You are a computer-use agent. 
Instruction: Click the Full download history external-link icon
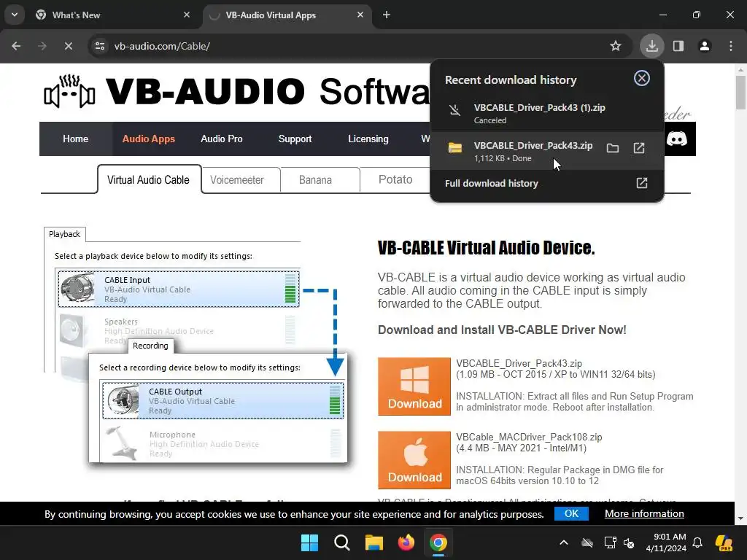click(642, 183)
